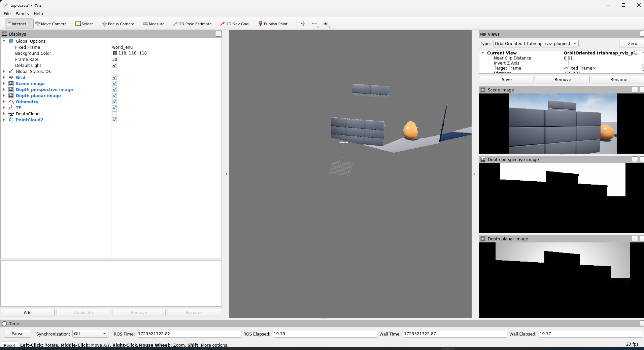Viewport: 644px width, 350px height.
Task: Click the Background Color swatch
Action: pos(115,53)
